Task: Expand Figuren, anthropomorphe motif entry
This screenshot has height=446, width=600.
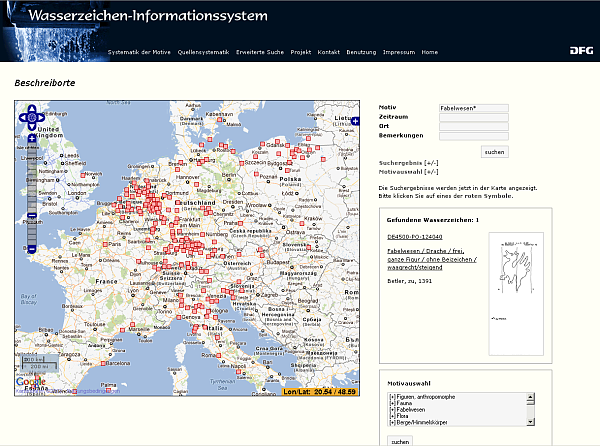Action: [393, 397]
